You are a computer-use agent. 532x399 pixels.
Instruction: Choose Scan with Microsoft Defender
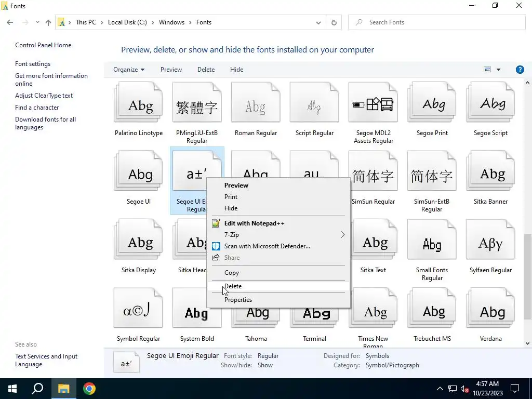click(x=278, y=246)
